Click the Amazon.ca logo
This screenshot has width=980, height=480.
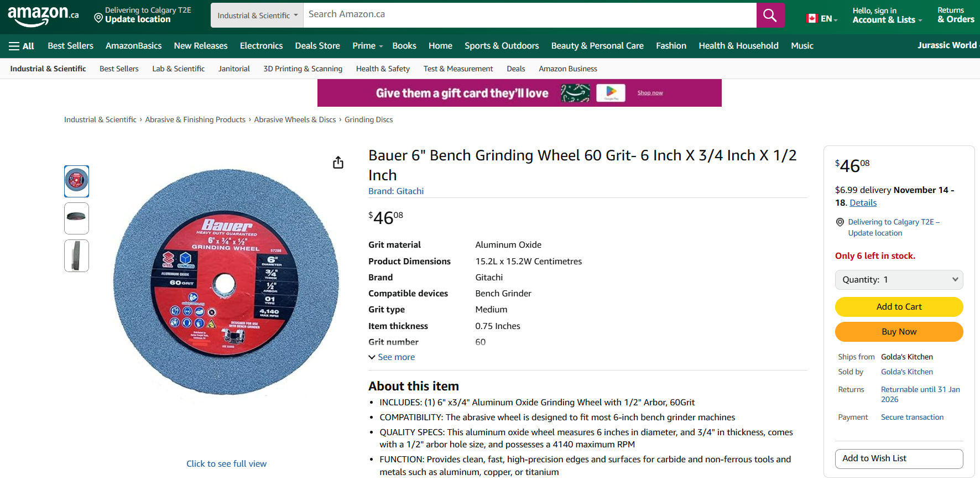coord(43,15)
